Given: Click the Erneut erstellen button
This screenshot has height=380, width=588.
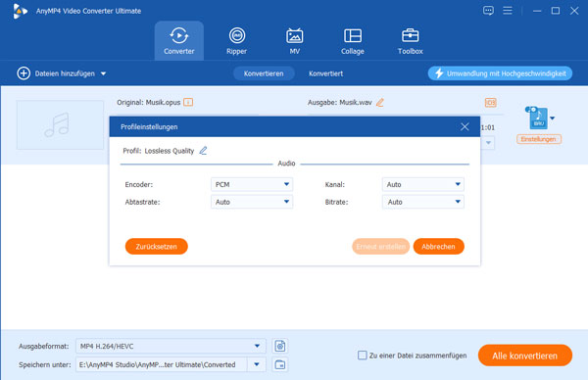Looking at the screenshot, I should coord(380,247).
